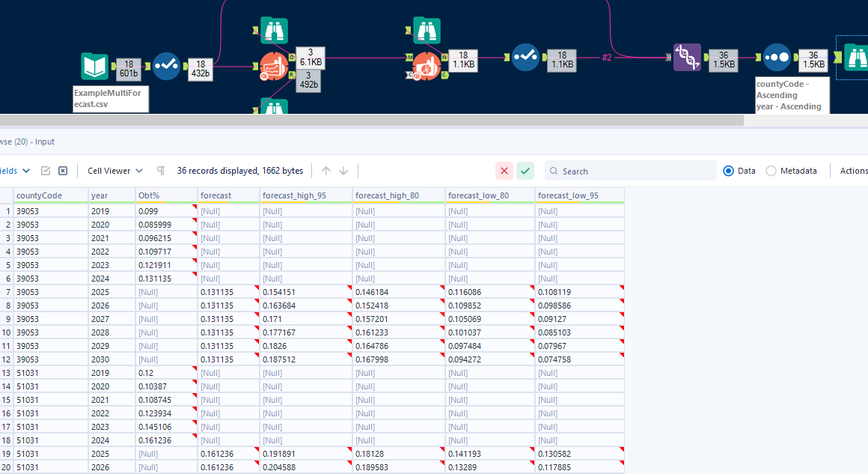This screenshot has width=868, height=474.
Task: Select the purple macro tool before the Union
Action: point(688,58)
